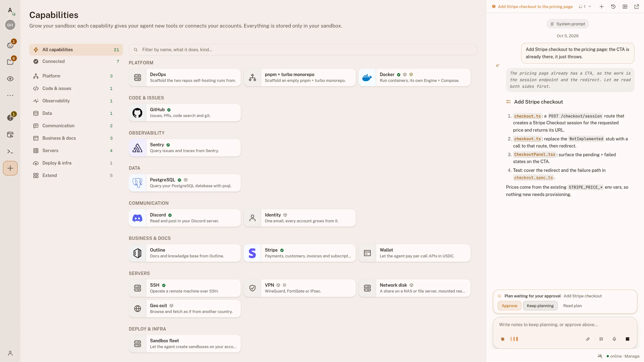The height and width of the screenshot is (362, 644).
Task: Open the folder icon with badge 6
Action: point(10,62)
